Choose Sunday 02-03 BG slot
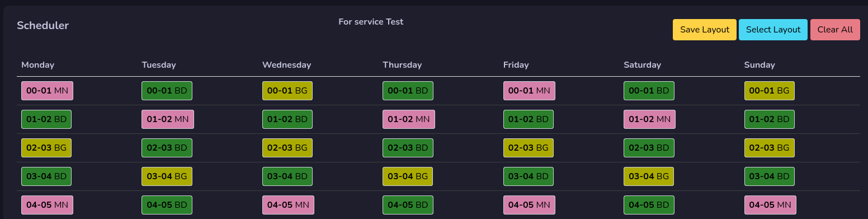This screenshot has width=868, height=219. [x=770, y=148]
